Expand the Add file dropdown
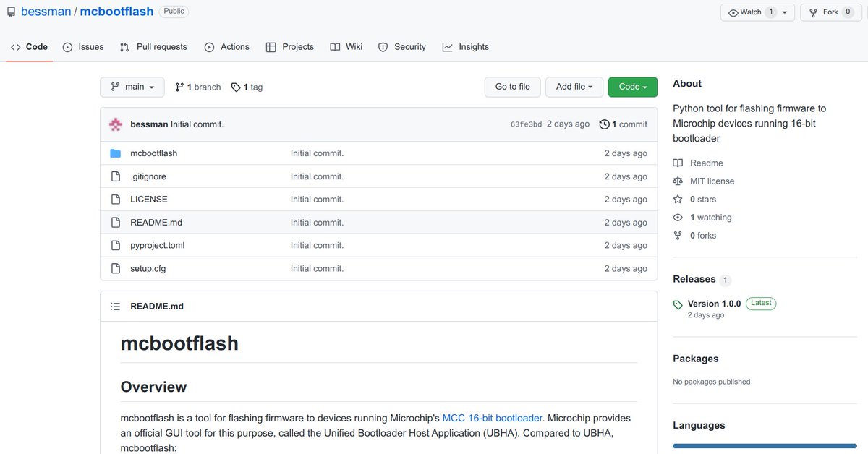This screenshot has width=868, height=454. click(574, 87)
